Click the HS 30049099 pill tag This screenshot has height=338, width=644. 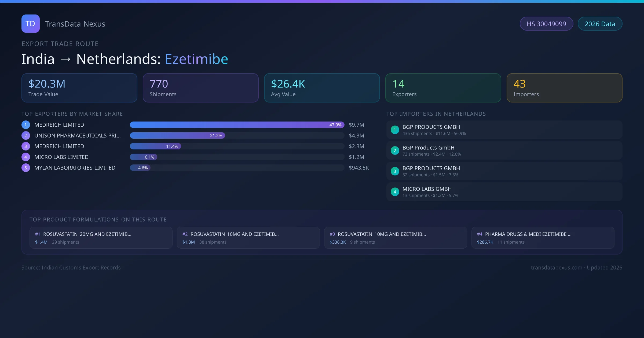tap(546, 24)
